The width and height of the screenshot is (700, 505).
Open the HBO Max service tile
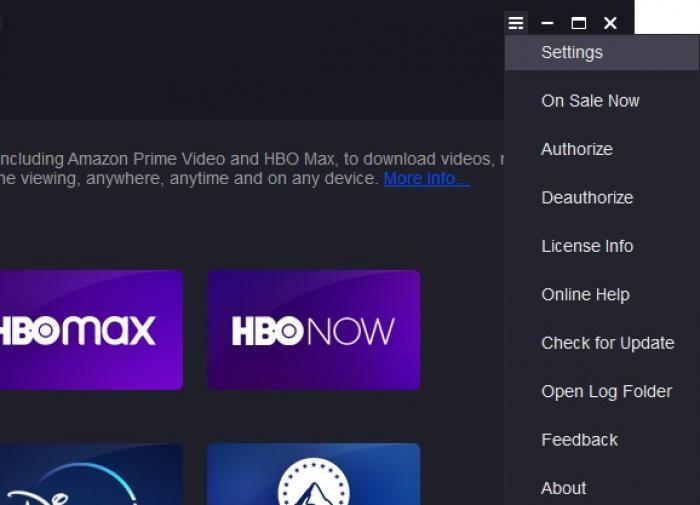(x=91, y=330)
